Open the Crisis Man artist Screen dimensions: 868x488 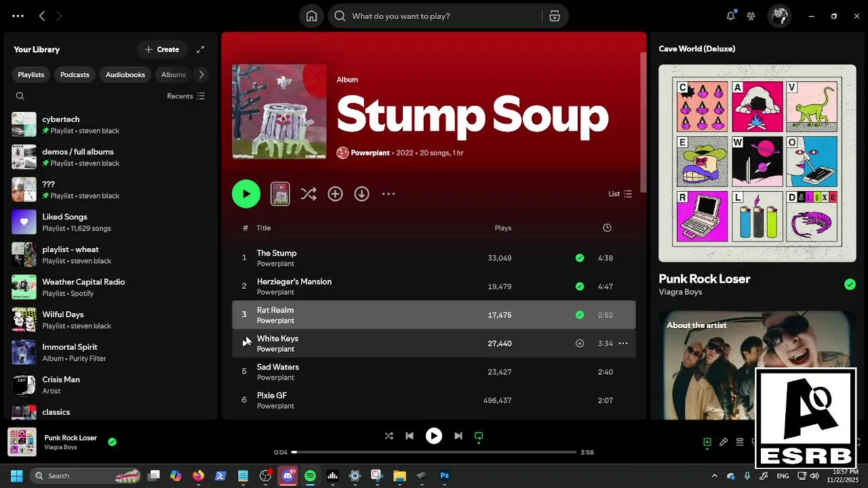click(111, 385)
